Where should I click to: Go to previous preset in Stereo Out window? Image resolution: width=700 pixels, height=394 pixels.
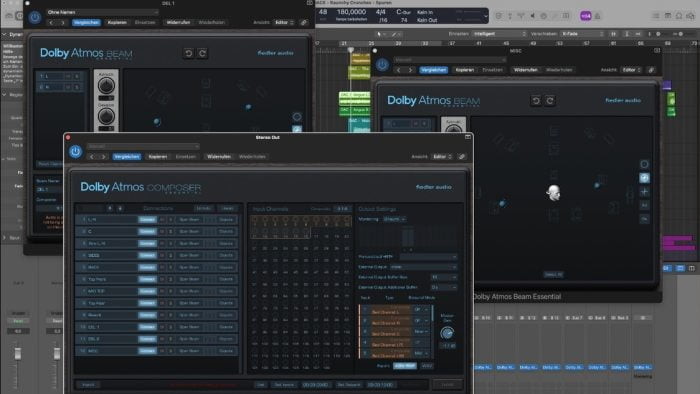point(92,157)
